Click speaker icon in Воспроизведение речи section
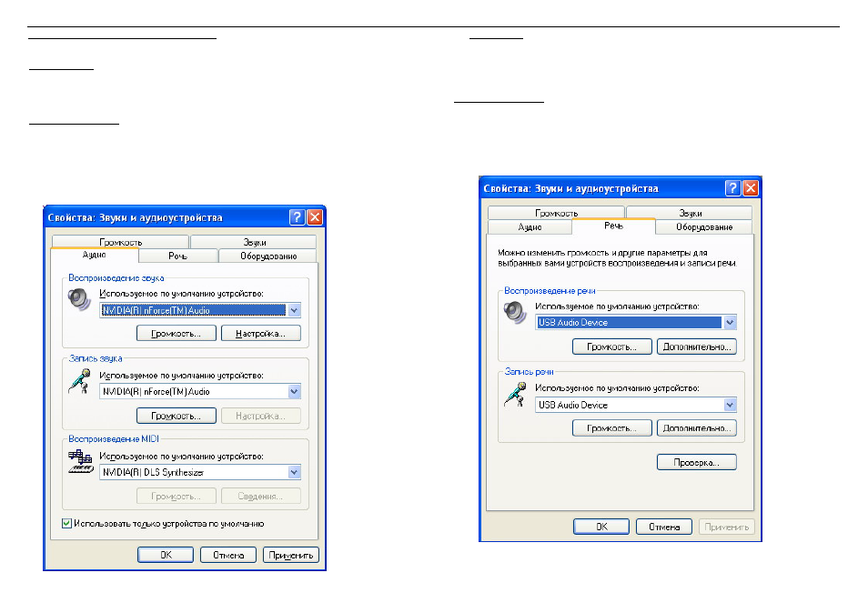Viewport: 868px width, 613px height. 515,312
